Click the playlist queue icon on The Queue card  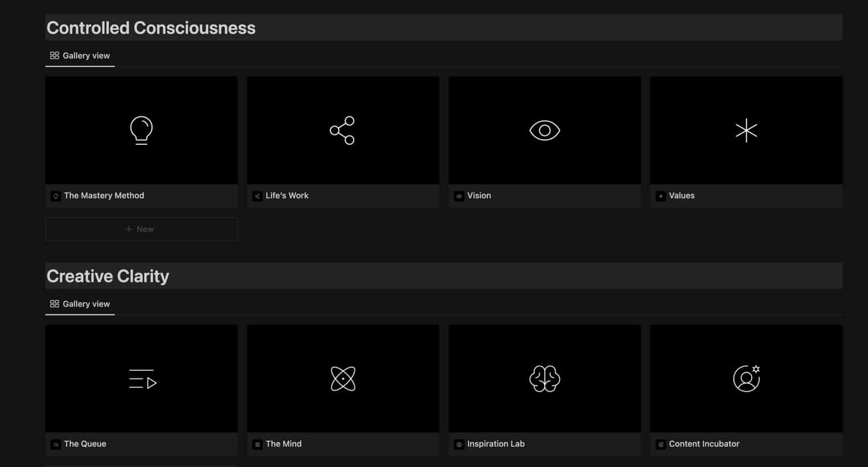point(143,379)
